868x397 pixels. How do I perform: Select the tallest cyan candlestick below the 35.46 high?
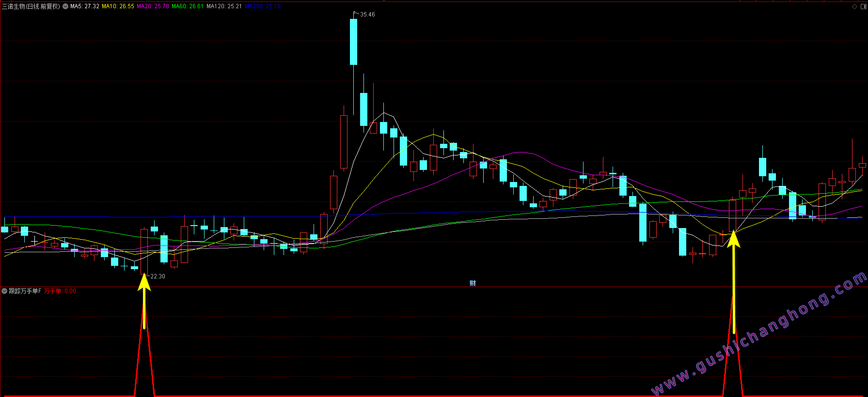pyautogui.click(x=354, y=42)
